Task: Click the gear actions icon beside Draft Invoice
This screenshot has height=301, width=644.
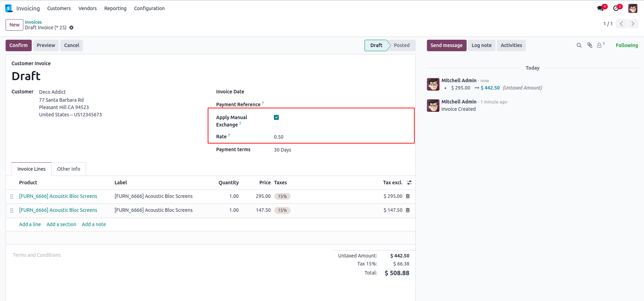Action: (71, 28)
